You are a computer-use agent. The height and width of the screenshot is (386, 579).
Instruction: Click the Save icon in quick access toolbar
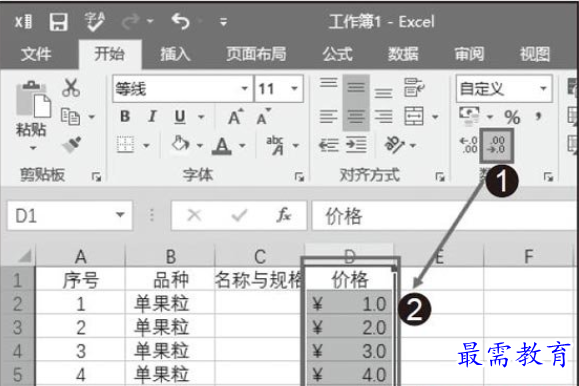pos(58,22)
